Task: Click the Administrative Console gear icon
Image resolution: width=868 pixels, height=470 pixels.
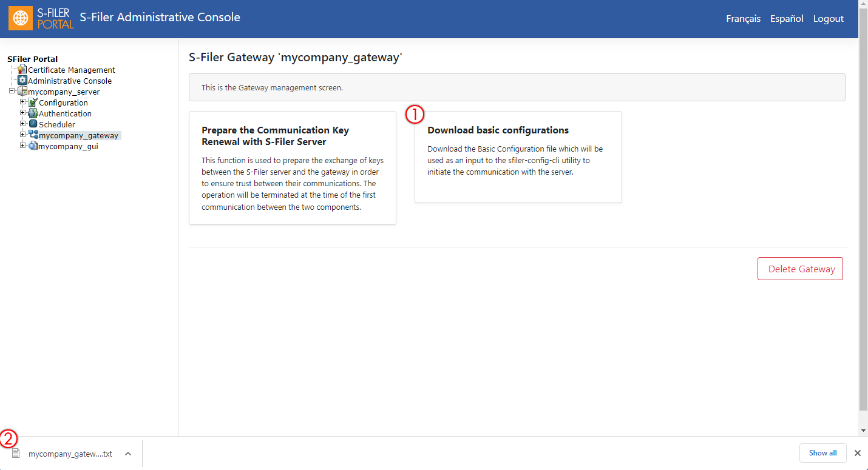Action: (x=22, y=81)
